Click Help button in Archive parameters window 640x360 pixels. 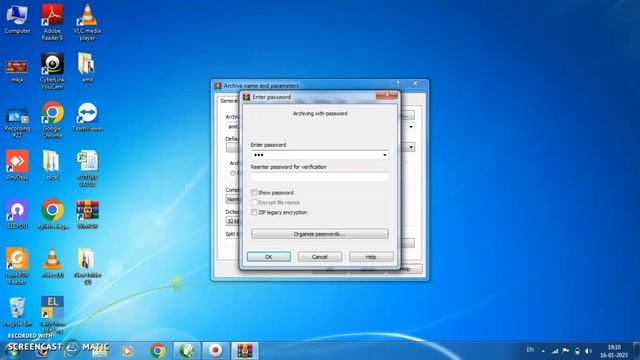click(405, 269)
